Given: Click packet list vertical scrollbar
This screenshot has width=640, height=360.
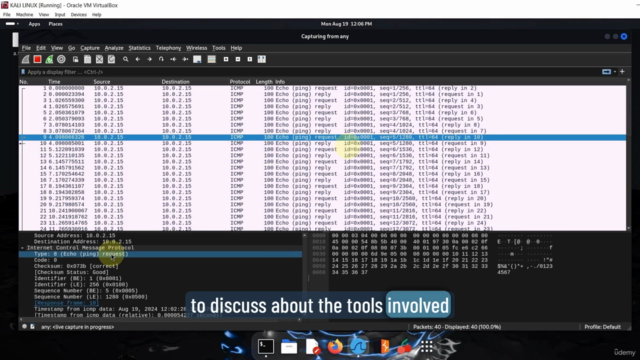Looking at the screenshot, I should (629, 155).
